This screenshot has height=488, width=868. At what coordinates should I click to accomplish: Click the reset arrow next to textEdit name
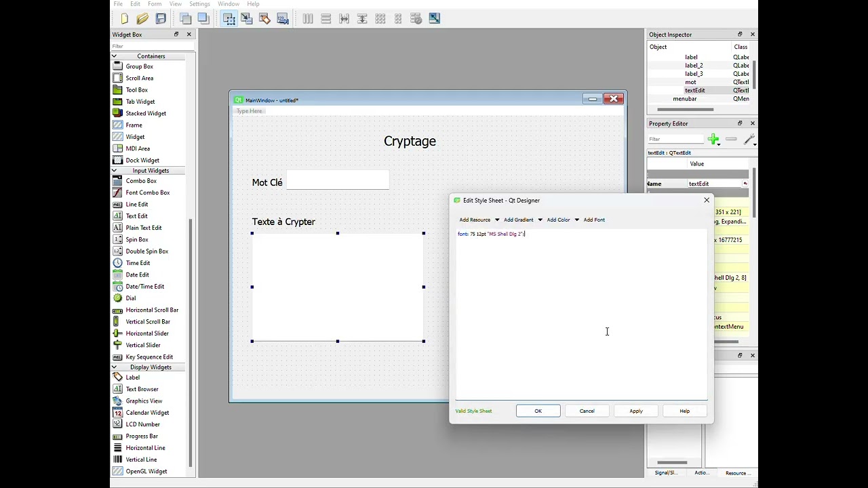pyautogui.click(x=745, y=184)
